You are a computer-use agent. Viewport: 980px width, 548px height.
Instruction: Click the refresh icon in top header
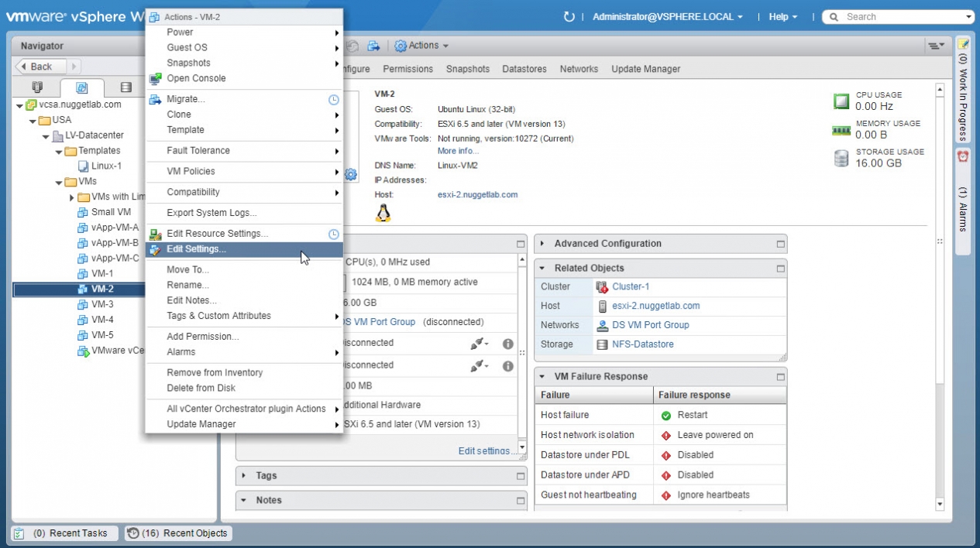[569, 17]
